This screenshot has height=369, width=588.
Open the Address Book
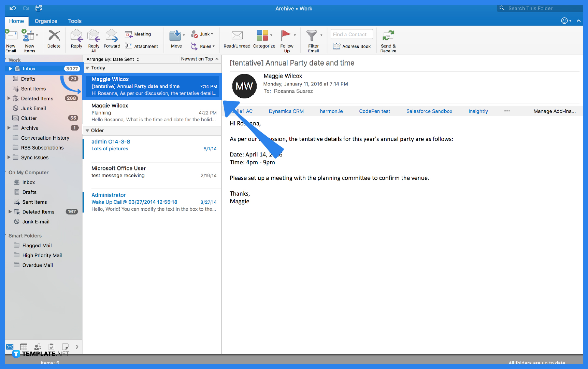click(x=352, y=46)
